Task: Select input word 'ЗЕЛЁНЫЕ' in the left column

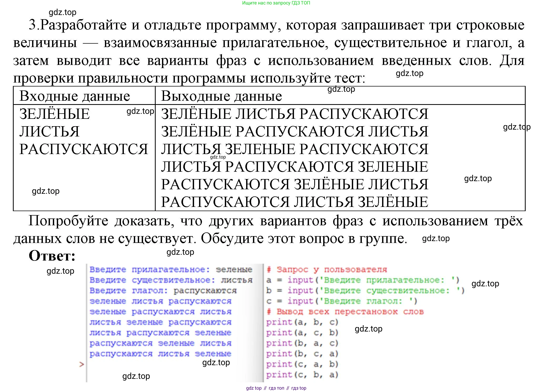Action: pyautogui.click(x=54, y=114)
